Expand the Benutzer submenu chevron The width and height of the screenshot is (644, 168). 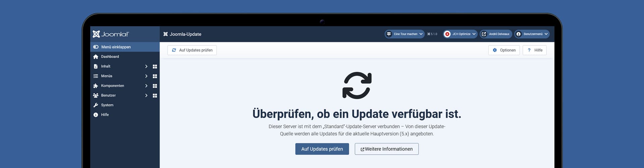pyautogui.click(x=146, y=96)
